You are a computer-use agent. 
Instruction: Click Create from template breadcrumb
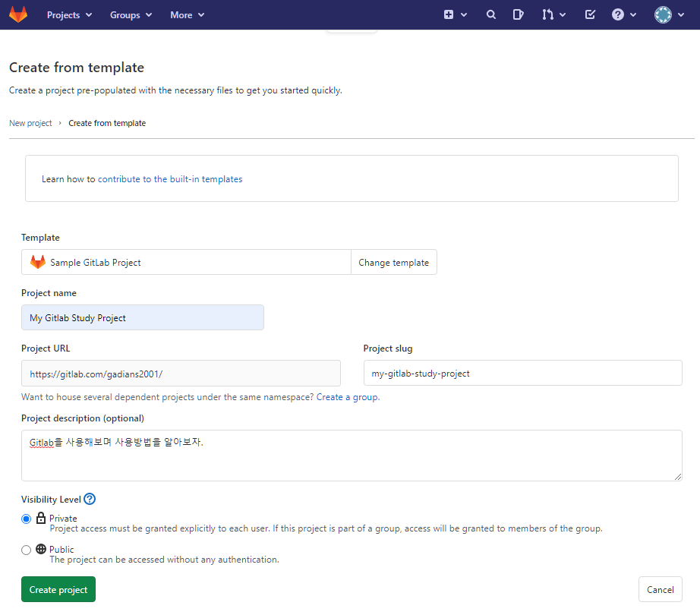107,123
